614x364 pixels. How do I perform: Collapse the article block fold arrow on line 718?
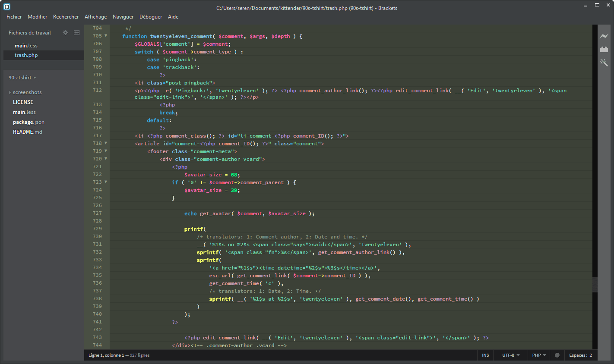[106, 143]
